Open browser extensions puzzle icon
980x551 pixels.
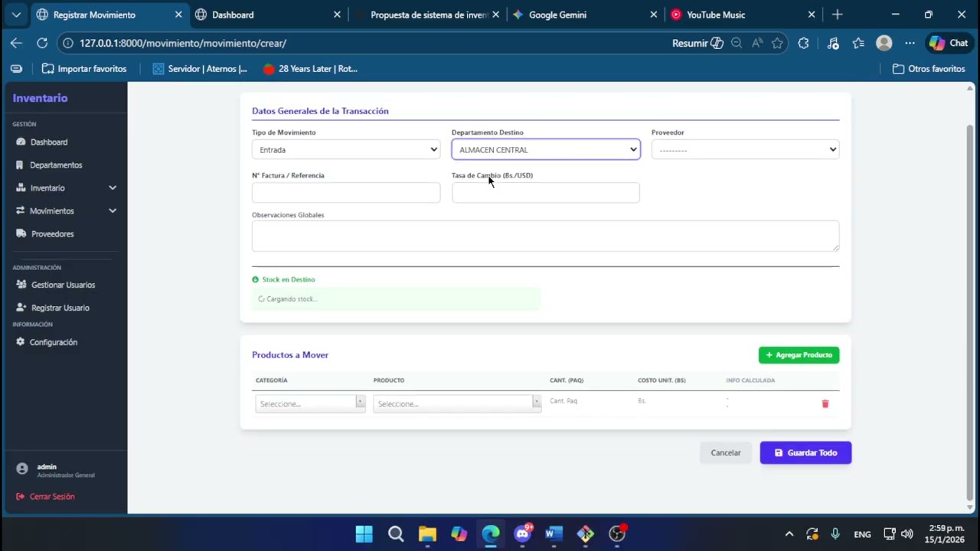click(x=803, y=43)
